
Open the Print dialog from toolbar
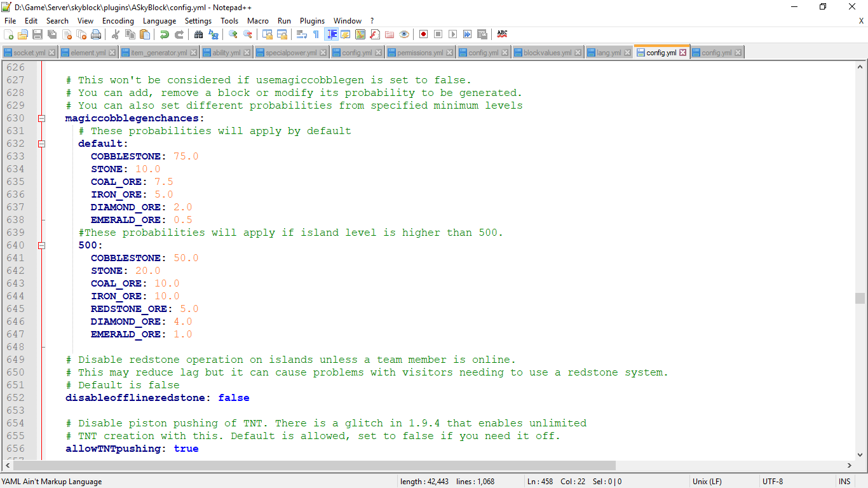click(96, 34)
